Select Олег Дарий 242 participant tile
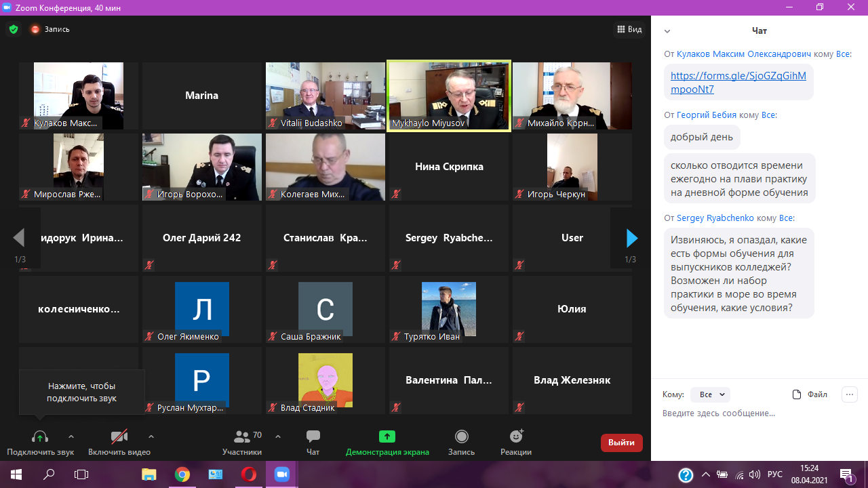868x488 pixels. 202,238
